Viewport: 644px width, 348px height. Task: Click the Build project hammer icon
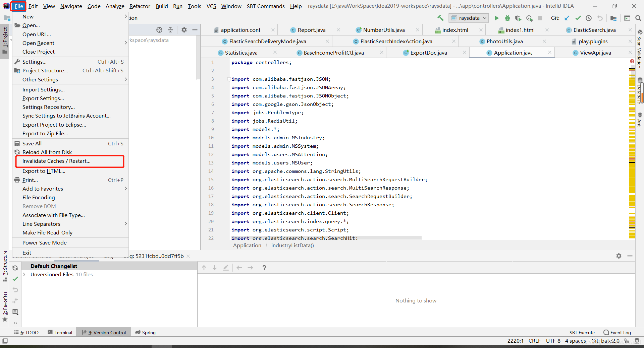point(440,18)
